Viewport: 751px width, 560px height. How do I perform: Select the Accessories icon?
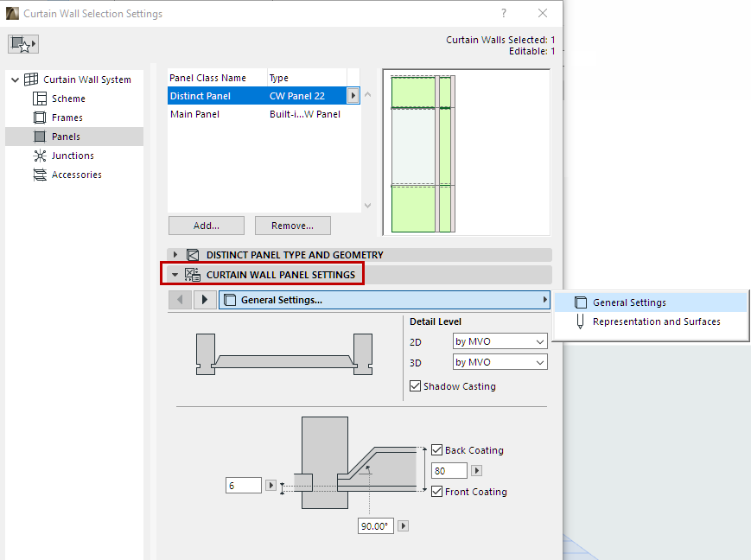tap(41, 174)
